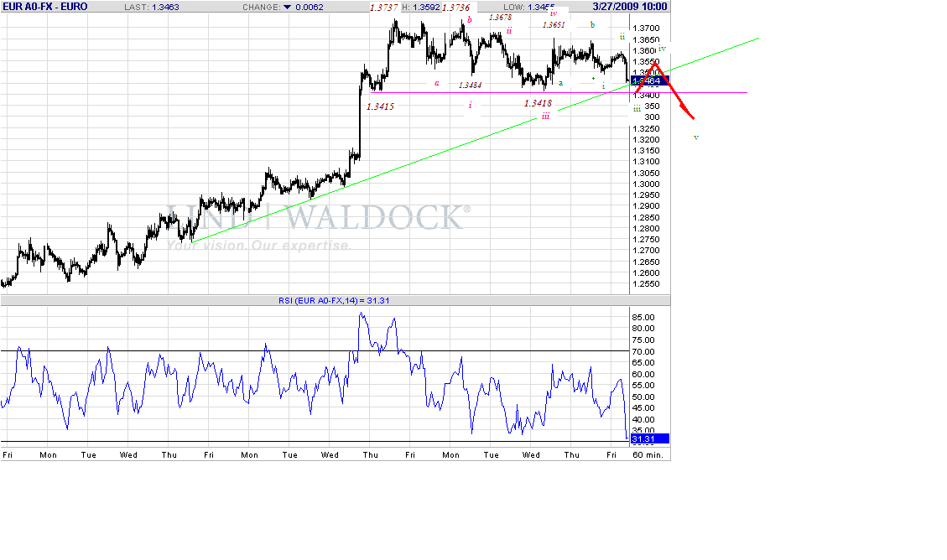Select the 1.3415 low annotation
Screen dimensions: 947x560
click(381, 106)
